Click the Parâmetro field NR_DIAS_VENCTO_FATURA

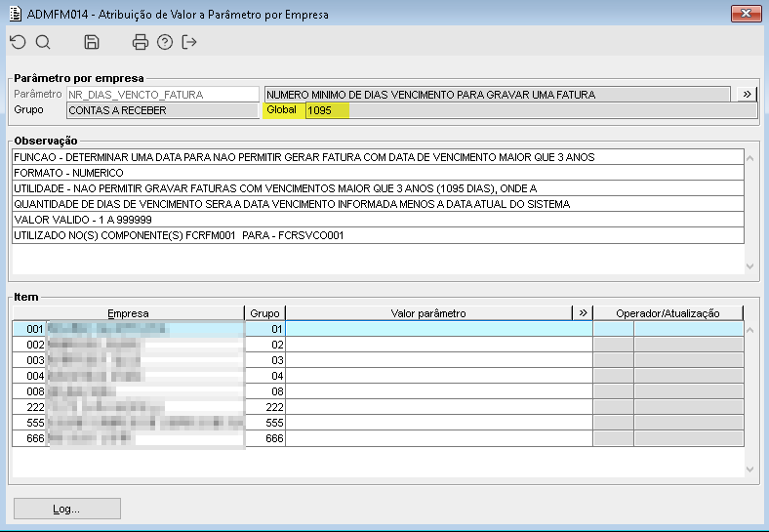click(163, 95)
